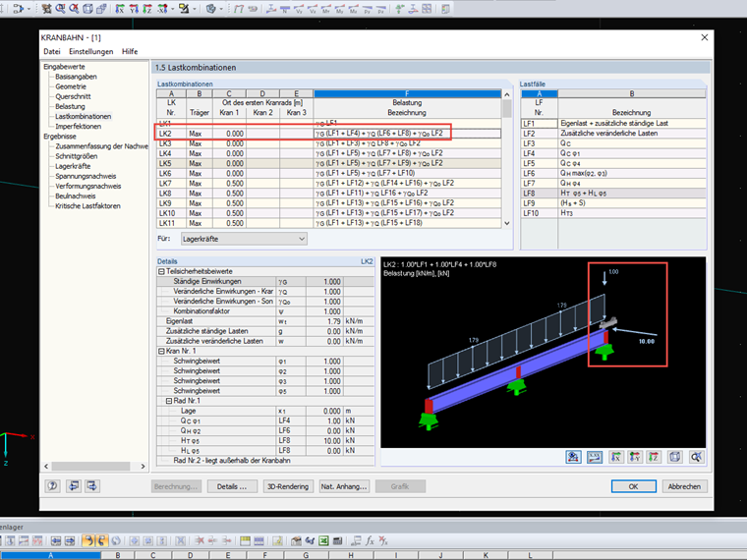
Task: Click the γG value 1.000 for Ständige Einwirkungen
Action: [x=325, y=281]
